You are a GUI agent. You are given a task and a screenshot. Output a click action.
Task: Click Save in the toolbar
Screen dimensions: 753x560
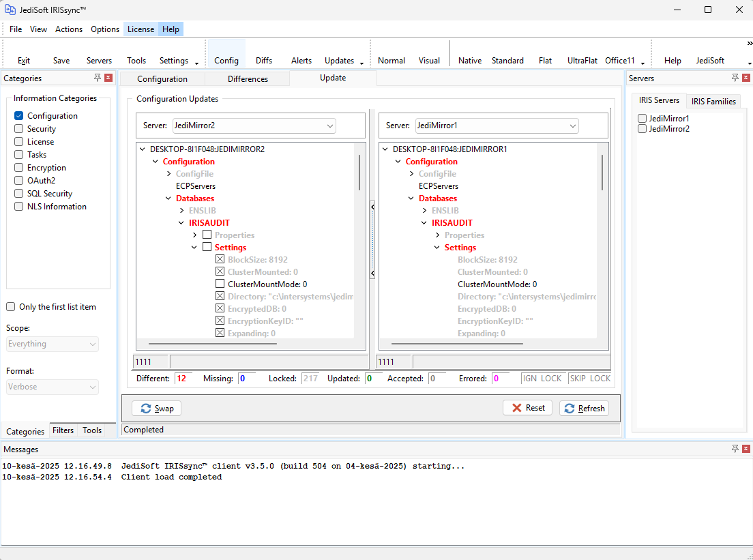pyautogui.click(x=61, y=61)
